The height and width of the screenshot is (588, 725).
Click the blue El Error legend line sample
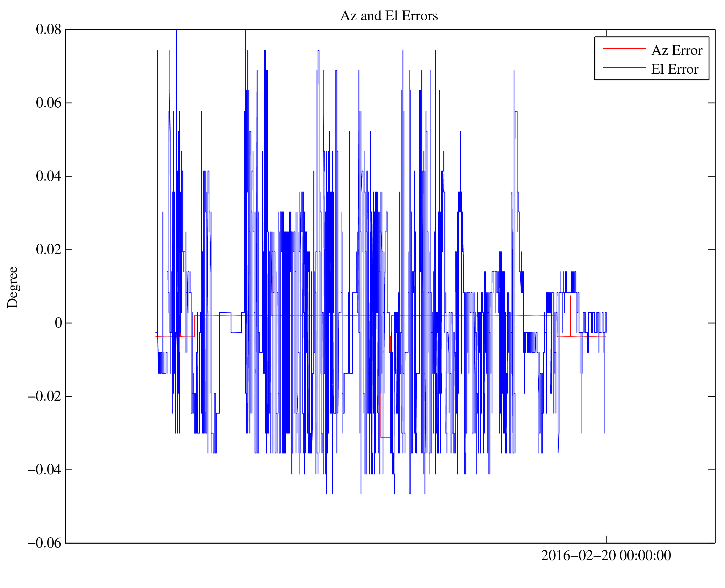tap(624, 67)
